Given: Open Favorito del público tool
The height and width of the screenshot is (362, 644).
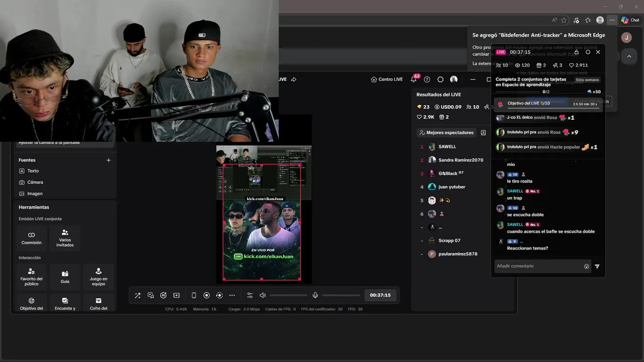Looking at the screenshot, I should [31, 277].
